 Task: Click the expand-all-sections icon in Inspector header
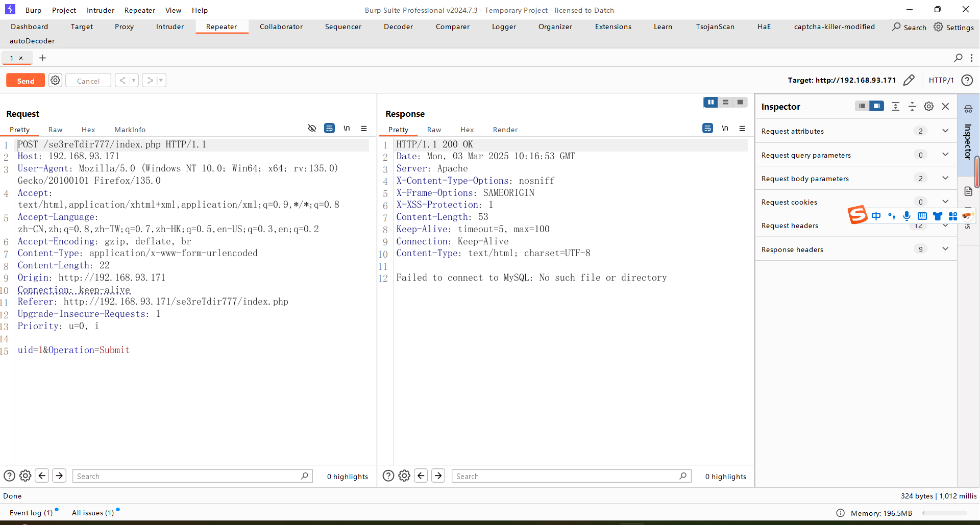(x=896, y=106)
